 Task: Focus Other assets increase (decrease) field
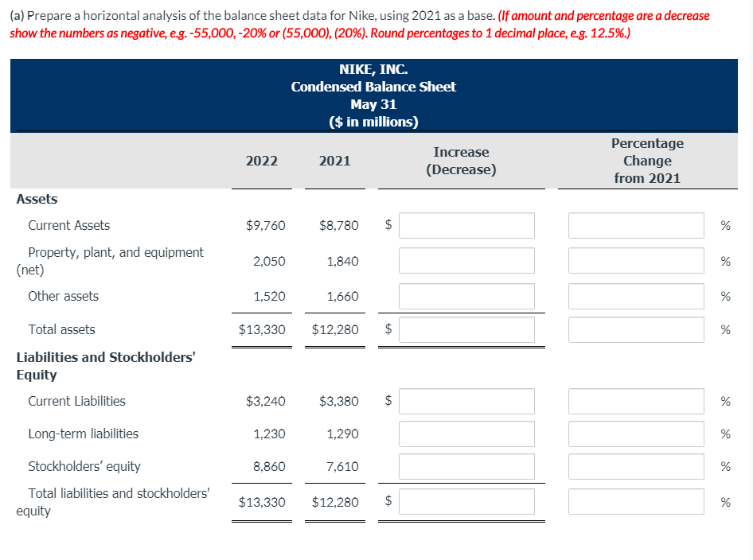[466, 297]
